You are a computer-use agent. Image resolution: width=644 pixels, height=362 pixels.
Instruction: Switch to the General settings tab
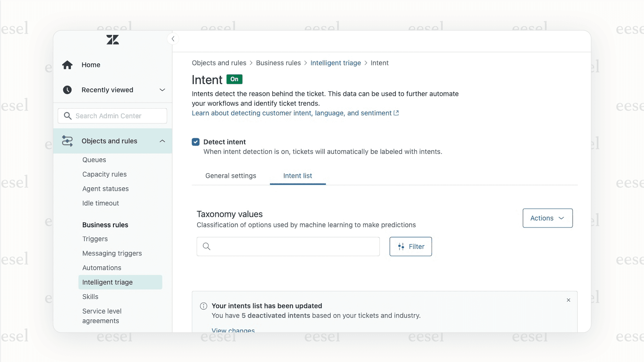pyautogui.click(x=230, y=175)
